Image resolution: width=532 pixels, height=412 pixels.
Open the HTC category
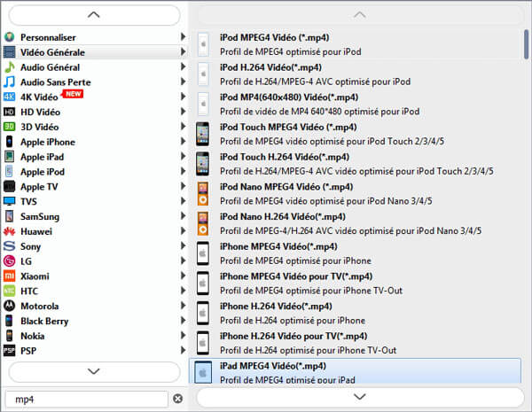pyautogui.click(x=95, y=291)
